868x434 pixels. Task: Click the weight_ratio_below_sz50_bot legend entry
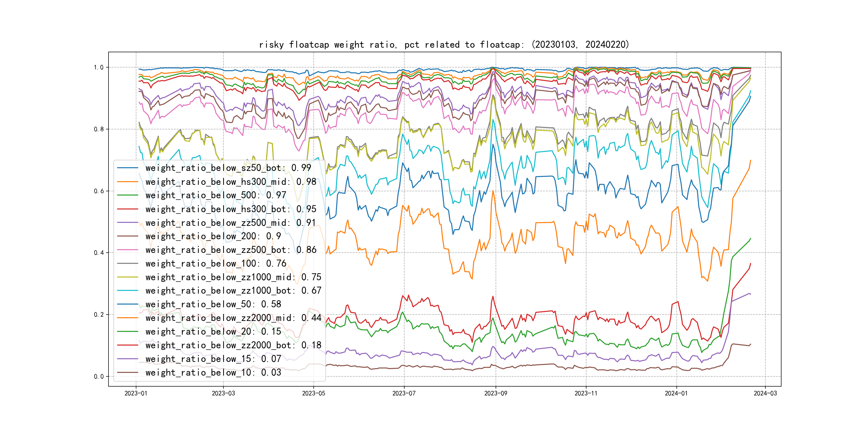pos(228,168)
